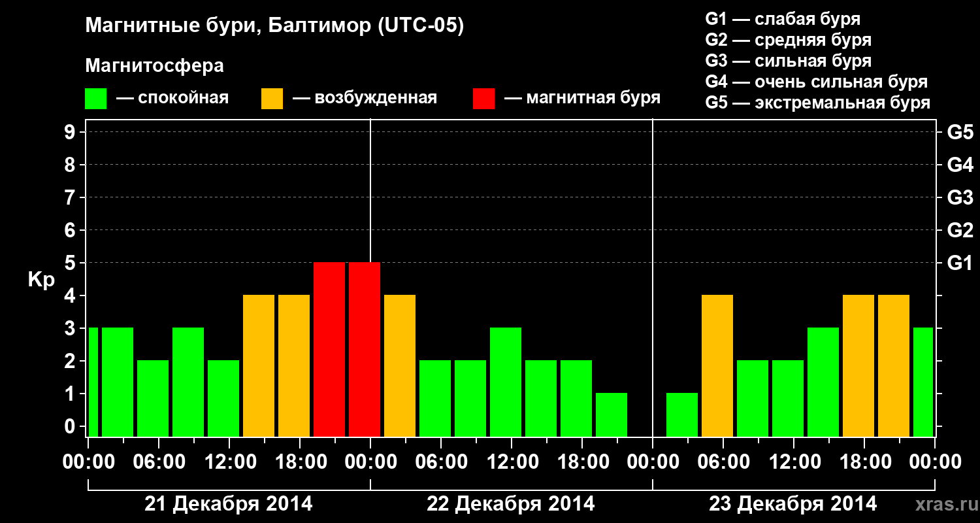Click the '22 Декабря 2014' date label
The height and width of the screenshot is (523, 980).
[511, 504]
